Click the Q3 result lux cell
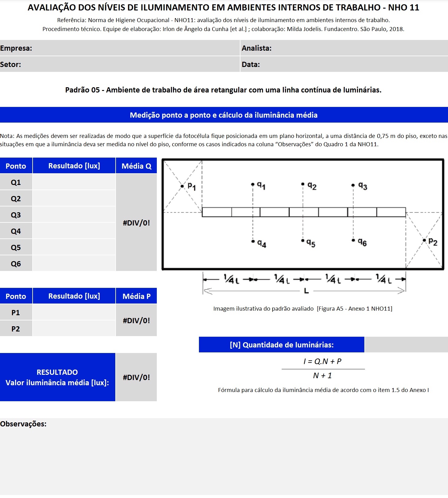This screenshot has height=498, width=448. coord(74,215)
